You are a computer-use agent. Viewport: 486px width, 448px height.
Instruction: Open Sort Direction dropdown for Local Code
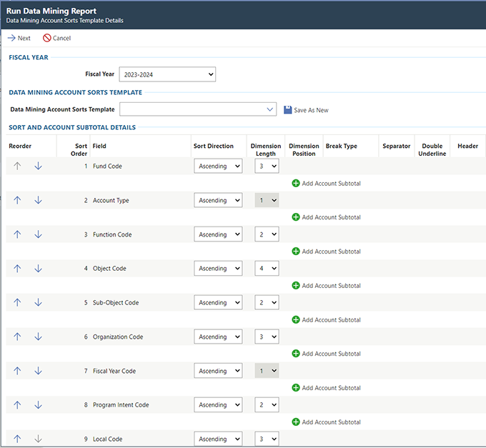point(217,439)
